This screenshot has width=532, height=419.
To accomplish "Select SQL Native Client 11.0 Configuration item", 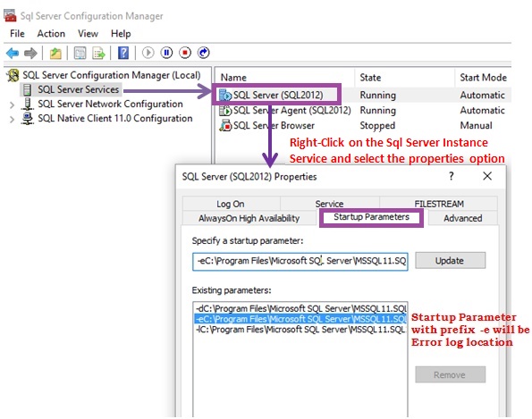I will coord(115,119).
